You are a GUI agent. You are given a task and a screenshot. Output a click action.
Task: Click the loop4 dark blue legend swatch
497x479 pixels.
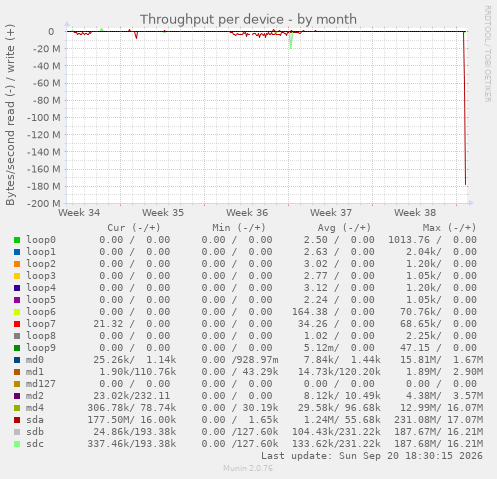tap(17, 288)
